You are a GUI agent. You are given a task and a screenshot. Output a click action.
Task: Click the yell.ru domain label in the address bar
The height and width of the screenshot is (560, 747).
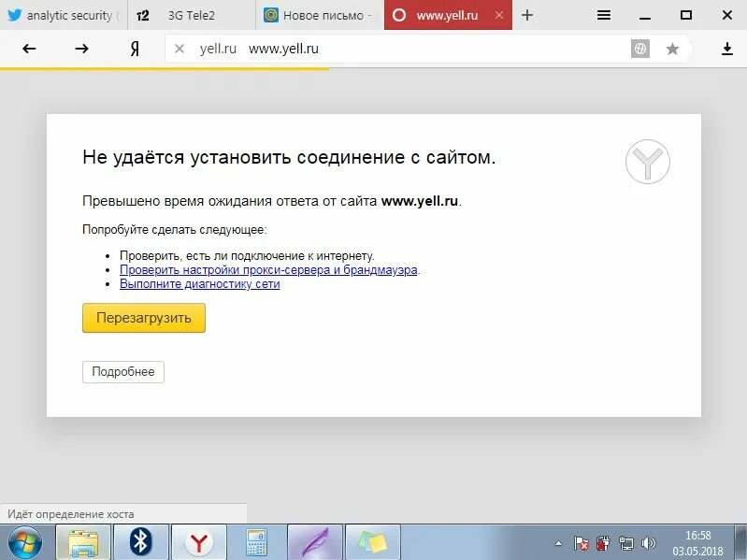click(218, 49)
